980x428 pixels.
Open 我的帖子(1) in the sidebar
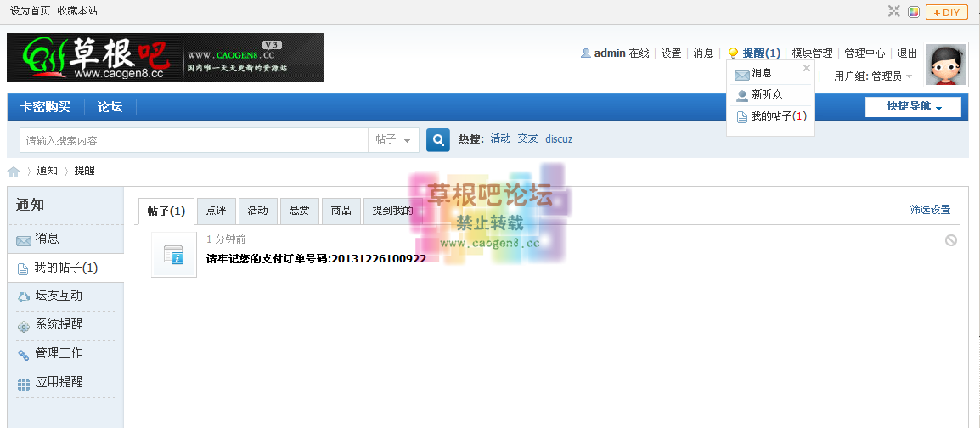point(66,268)
